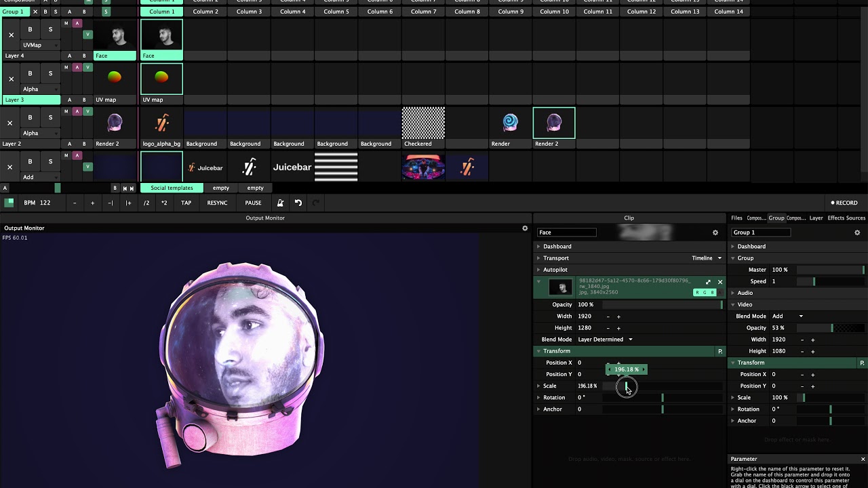Open Group Blend Mode Add dropdown
The height and width of the screenshot is (488, 868).
tap(787, 317)
